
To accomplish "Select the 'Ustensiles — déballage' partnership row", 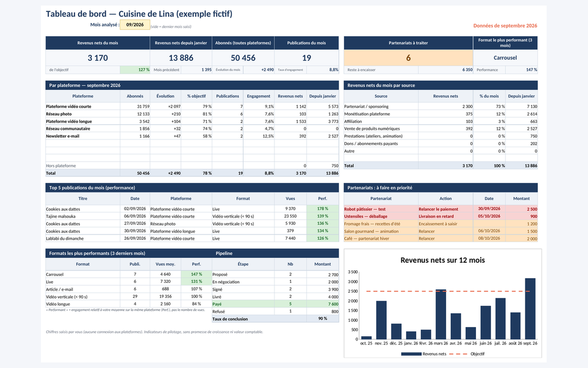I will [x=440, y=216].
